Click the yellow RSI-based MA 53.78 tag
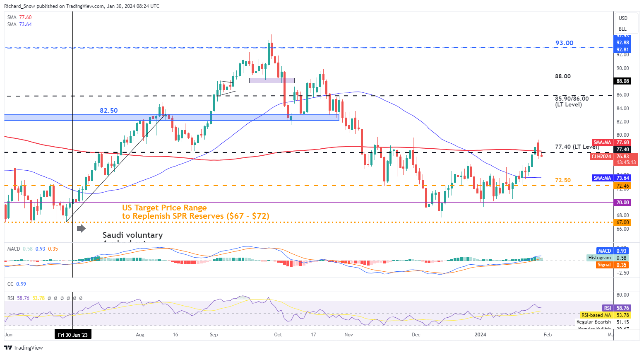Viewport: 644px width, 355px height. point(605,315)
